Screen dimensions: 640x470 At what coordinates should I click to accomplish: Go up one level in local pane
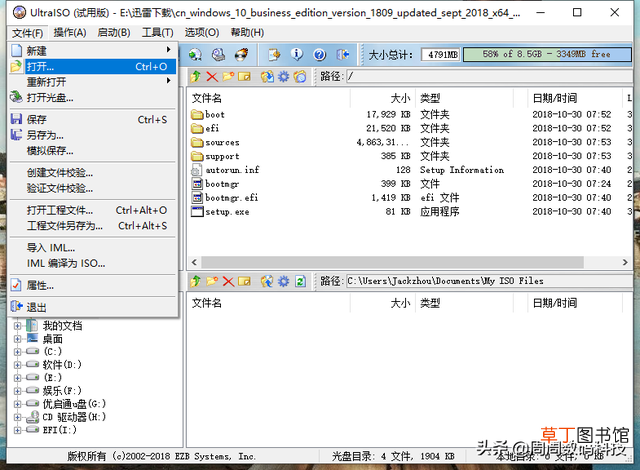[196, 281]
